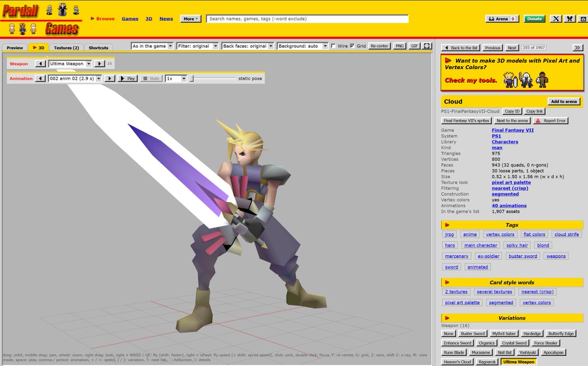The height and width of the screenshot is (366, 588).
Task: Click the 'cloud strife' tag
Action: click(x=566, y=235)
